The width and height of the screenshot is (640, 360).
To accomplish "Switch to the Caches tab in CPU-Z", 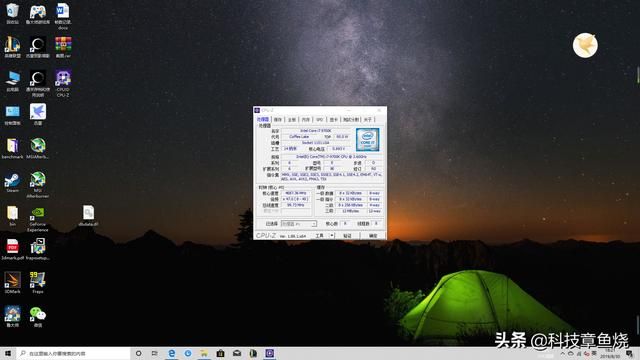I will 278,119.
